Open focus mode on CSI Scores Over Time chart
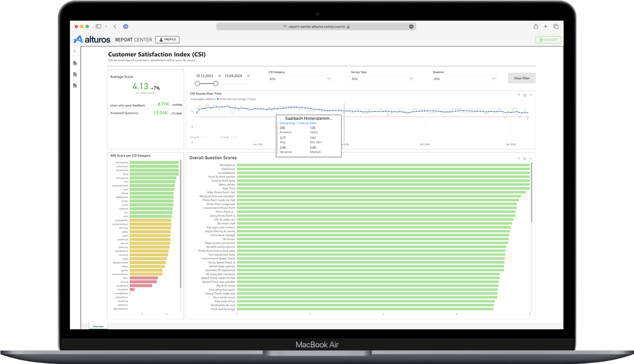The image size is (634, 364). click(525, 95)
